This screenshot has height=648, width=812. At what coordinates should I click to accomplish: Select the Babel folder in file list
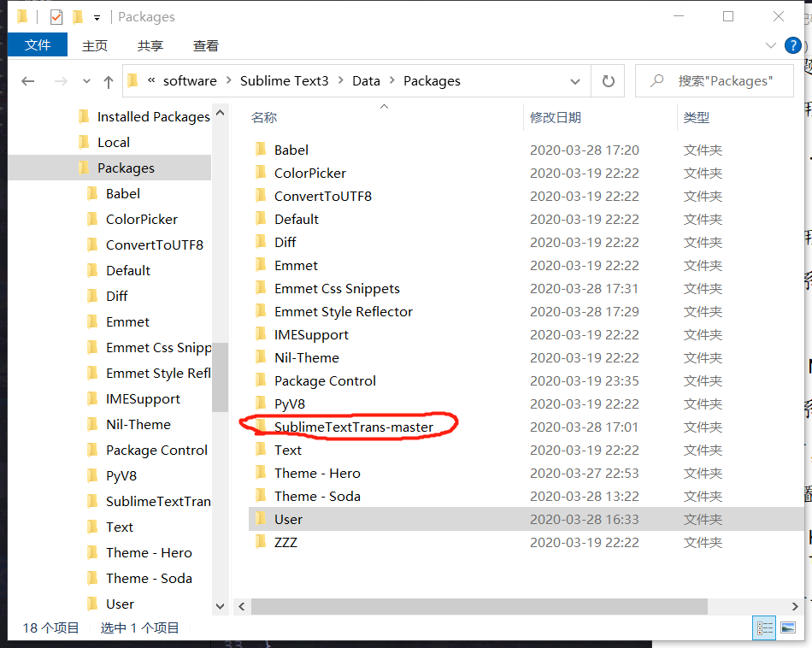[291, 150]
